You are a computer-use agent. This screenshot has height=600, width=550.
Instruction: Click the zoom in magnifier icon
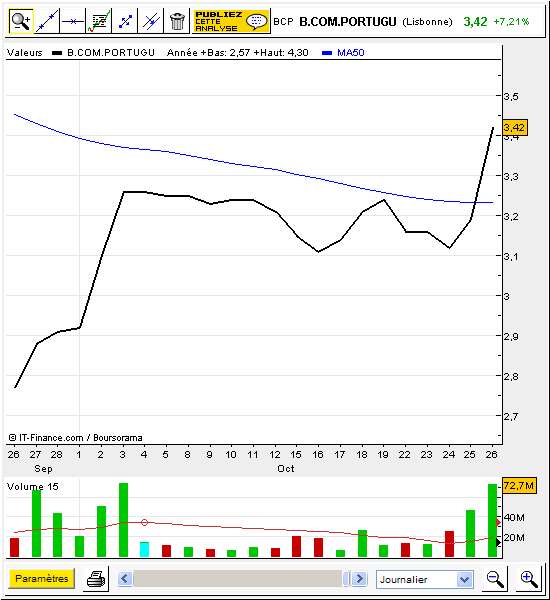tap(529, 579)
